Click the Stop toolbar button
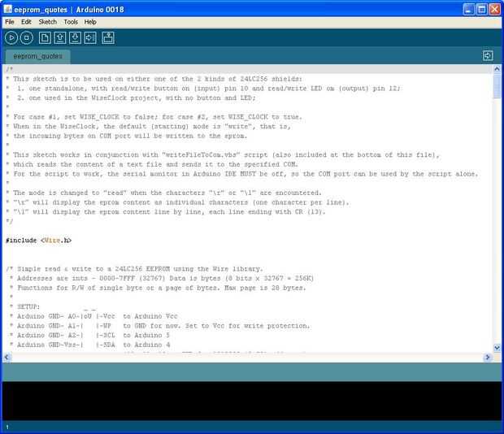The height and width of the screenshot is (434, 504). (26, 38)
